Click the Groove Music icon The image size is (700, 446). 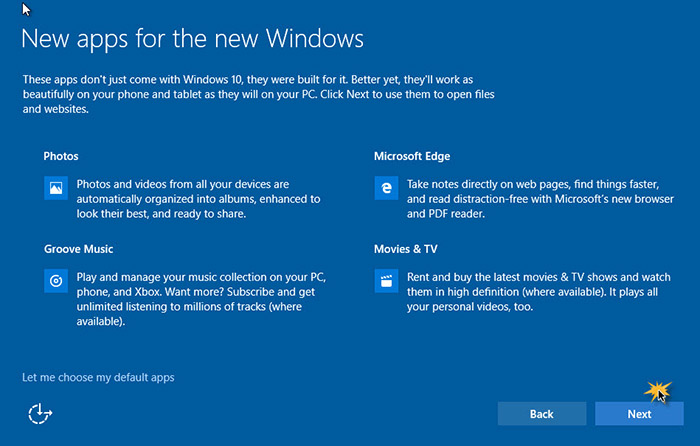56,281
